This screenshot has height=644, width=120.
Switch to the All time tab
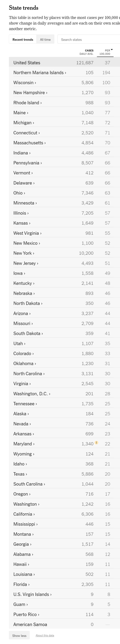[x=45, y=39]
